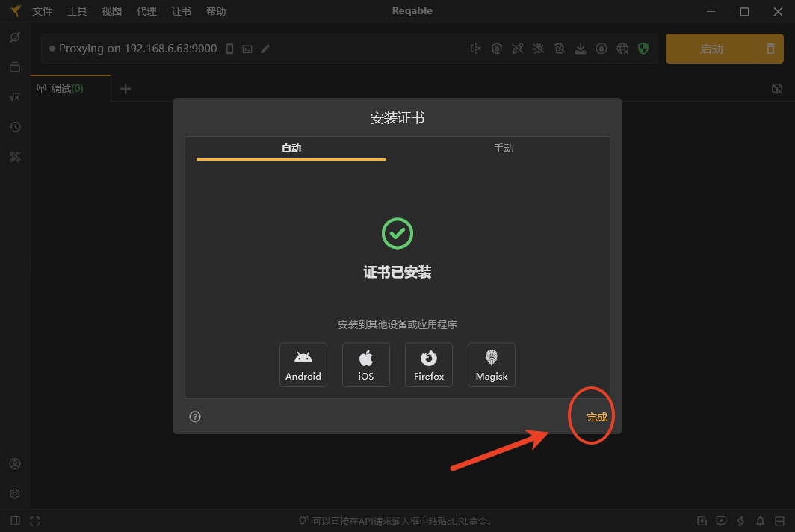Toggle the sidebar panel in status bar
This screenshot has width=795, height=532.
pyautogui.click(x=15, y=521)
